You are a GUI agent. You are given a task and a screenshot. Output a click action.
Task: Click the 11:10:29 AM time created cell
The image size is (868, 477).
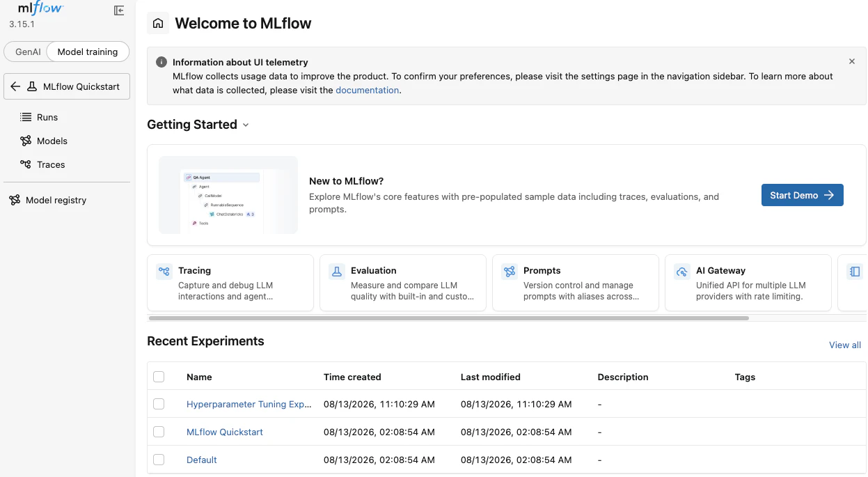pyautogui.click(x=379, y=404)
